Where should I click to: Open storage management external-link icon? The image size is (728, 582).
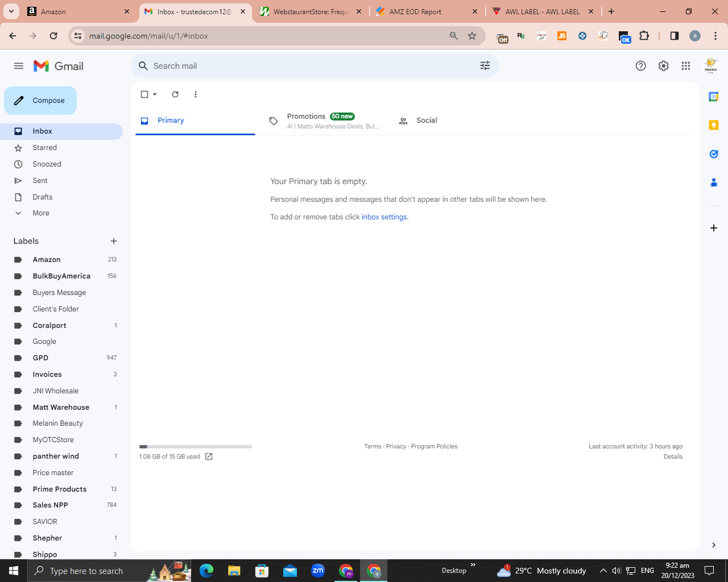(209, 457)
